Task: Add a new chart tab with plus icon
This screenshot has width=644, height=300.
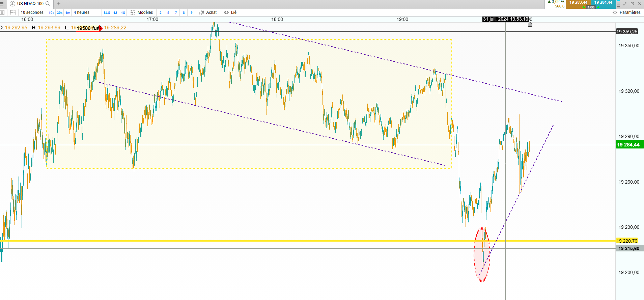Action: coord(59,4)
